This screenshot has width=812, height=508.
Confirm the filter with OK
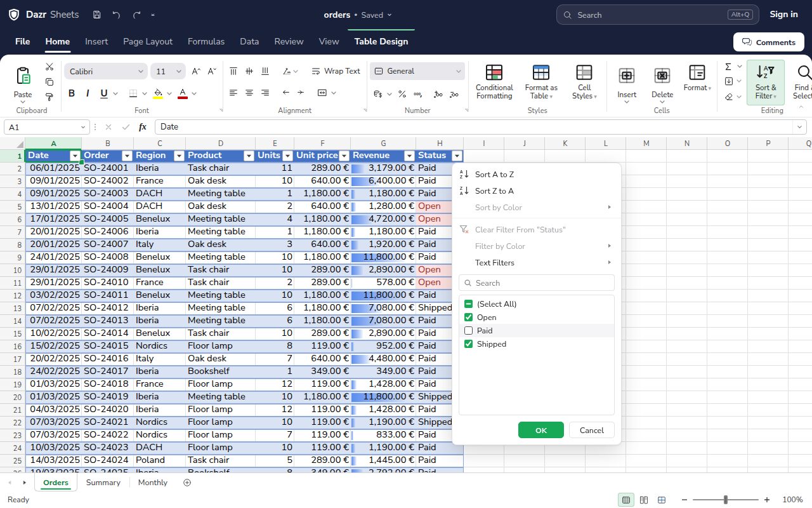click(541, 430)
